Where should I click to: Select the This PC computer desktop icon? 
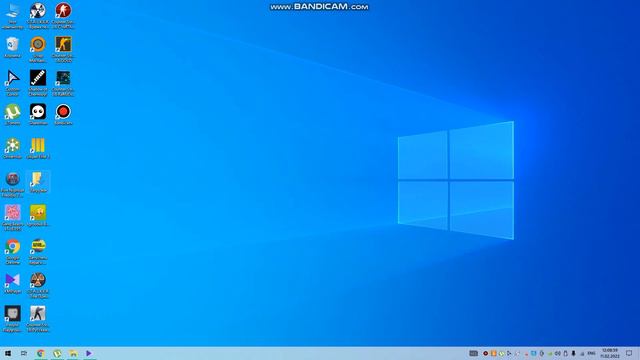(13, 16)
